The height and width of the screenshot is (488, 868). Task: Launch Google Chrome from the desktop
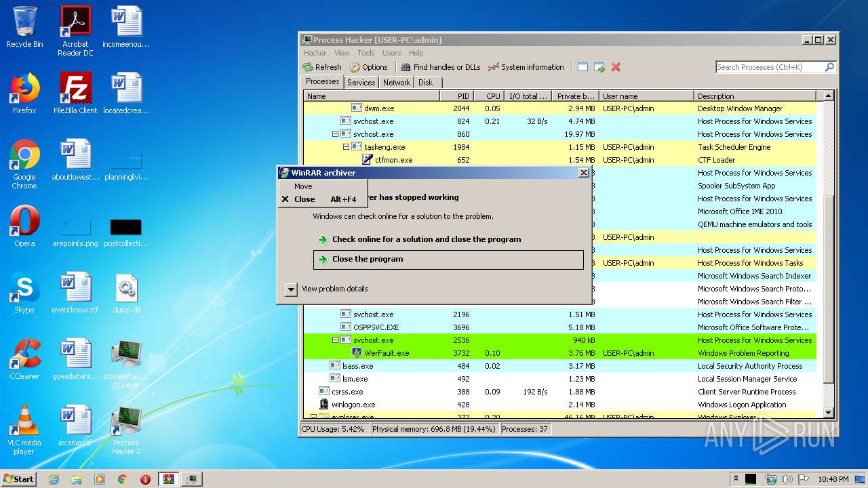(x=24, y=164)
